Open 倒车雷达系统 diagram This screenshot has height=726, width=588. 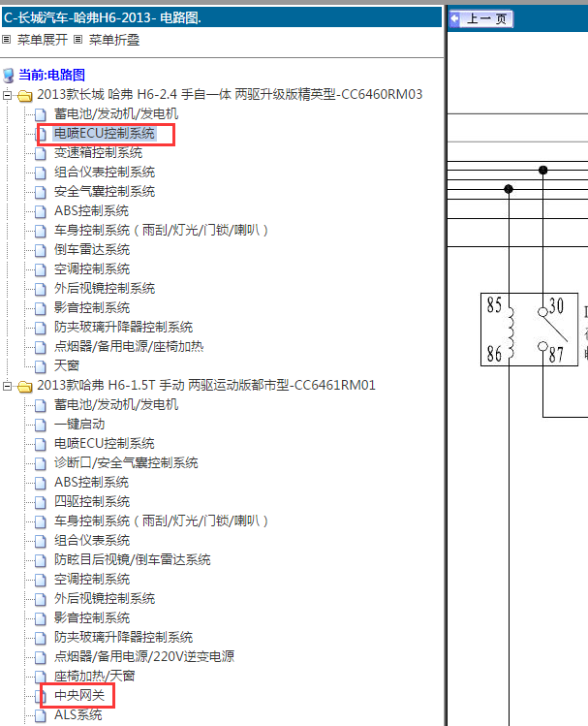[x=92, y=249]
